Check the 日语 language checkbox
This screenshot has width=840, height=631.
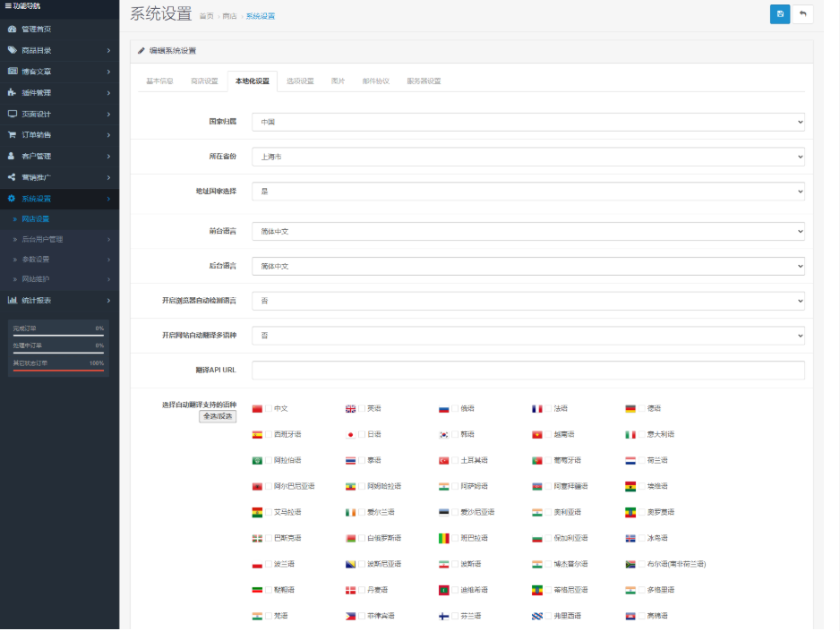pos(362,434)
